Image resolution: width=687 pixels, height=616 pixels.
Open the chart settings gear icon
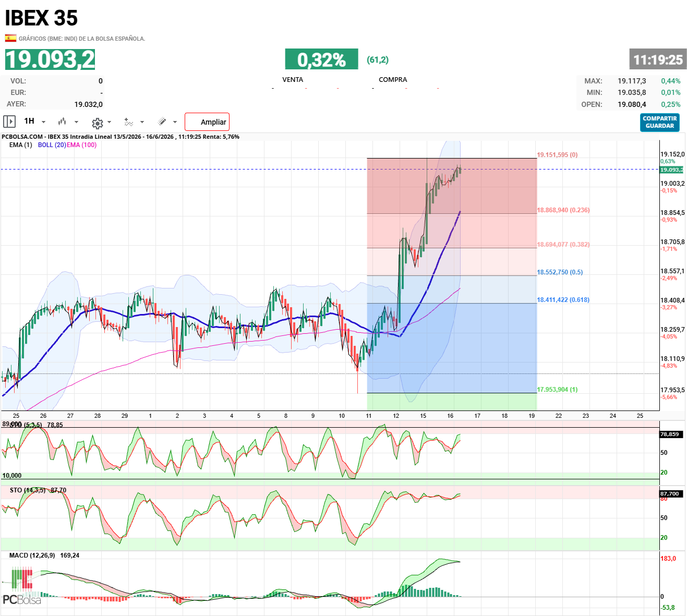[x=97, y=123]
